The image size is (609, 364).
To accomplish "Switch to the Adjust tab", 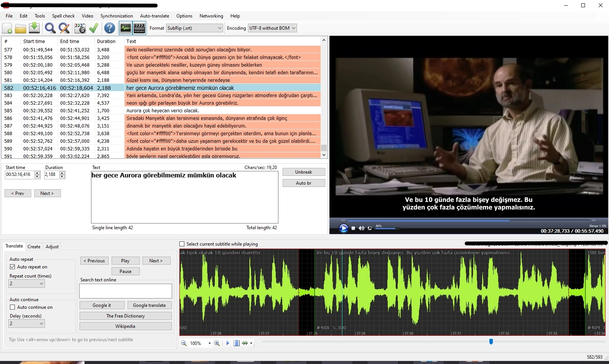I will [x=52, y=247].
